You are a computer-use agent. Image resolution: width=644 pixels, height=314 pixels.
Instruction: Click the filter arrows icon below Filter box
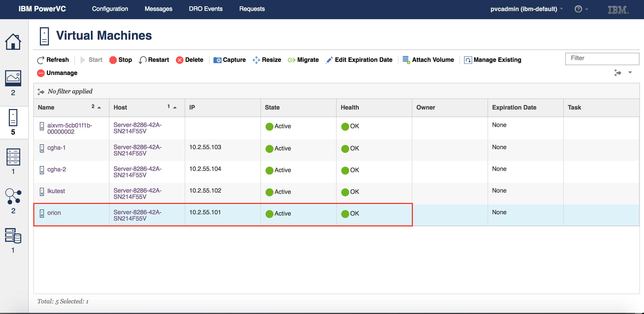point(618,73)
